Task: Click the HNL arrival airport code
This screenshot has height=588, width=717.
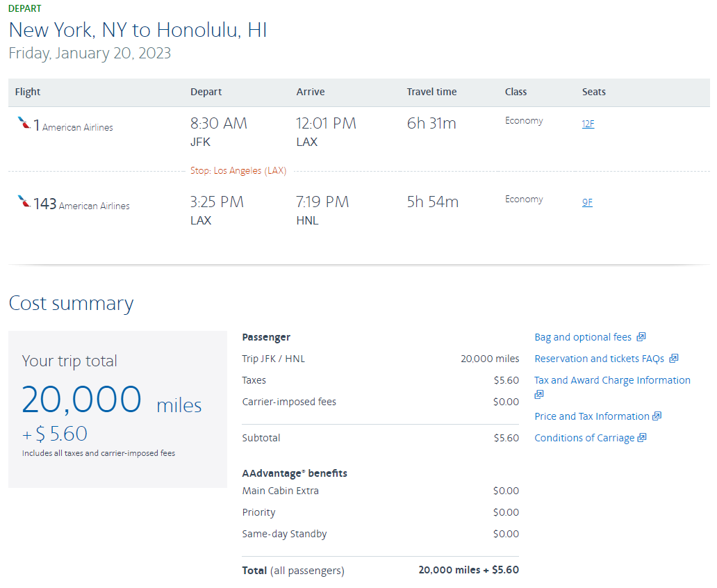Action: [307, 221]
